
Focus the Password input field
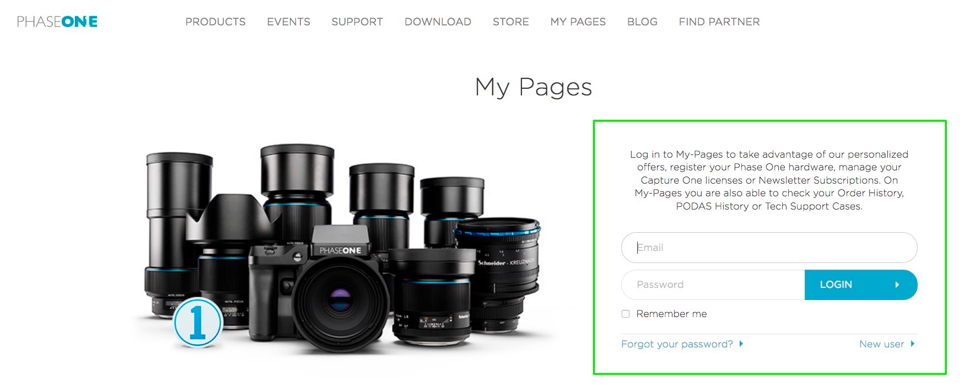(713, 285)
